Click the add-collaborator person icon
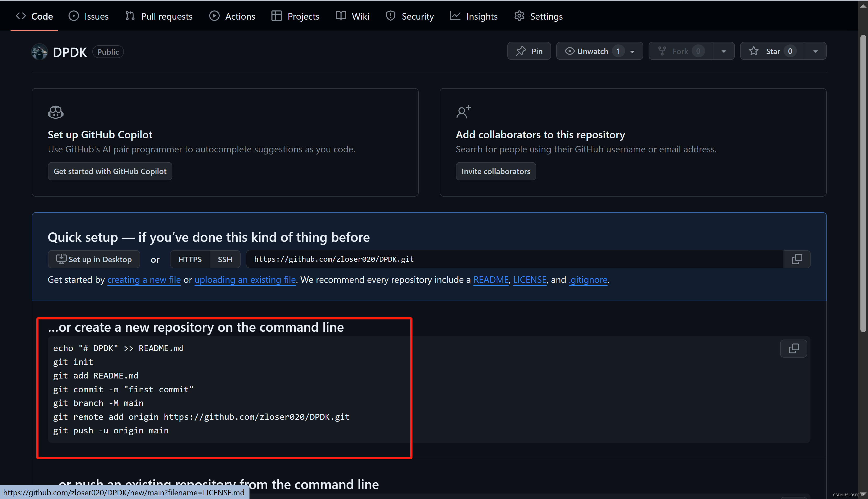Screen dimensions: 868x499 point(463,112)
